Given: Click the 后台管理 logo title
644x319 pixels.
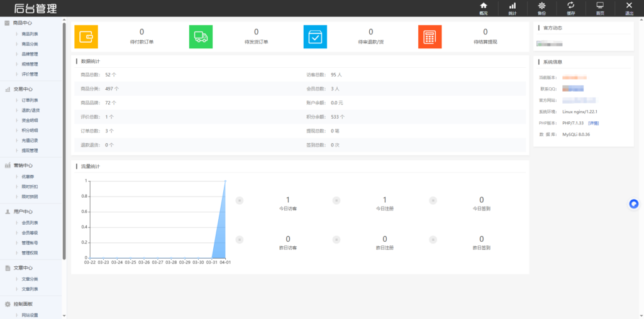Looking at the screenshot, I should (x=35, y=8).
